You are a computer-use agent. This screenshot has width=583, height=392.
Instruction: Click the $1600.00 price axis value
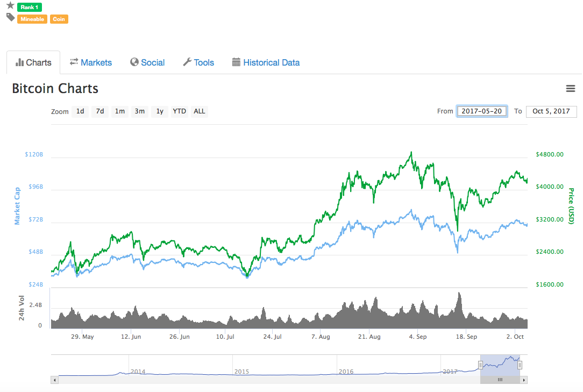(x=550, y=284)
